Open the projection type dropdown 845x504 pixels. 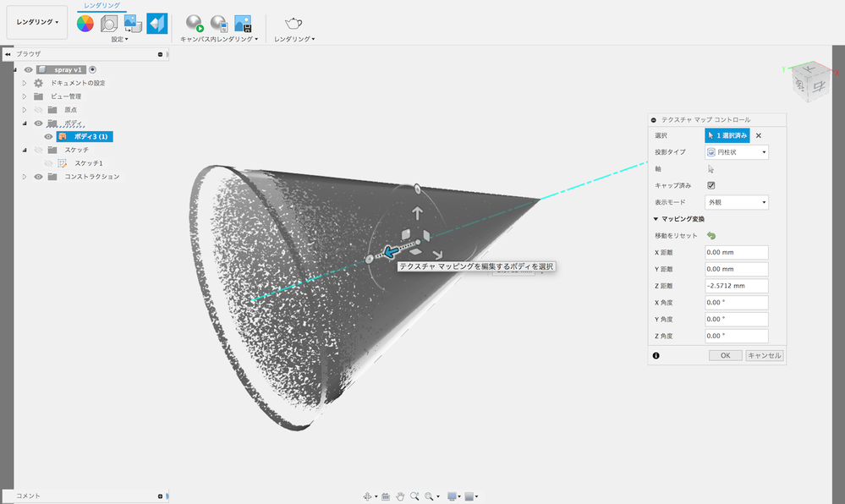[x=737, y=152]
